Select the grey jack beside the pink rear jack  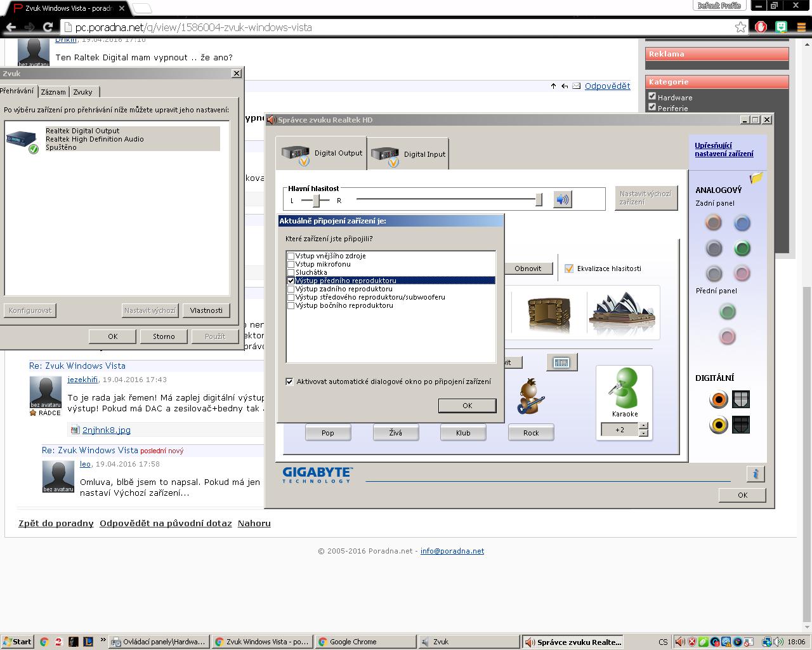click(714, 274)
